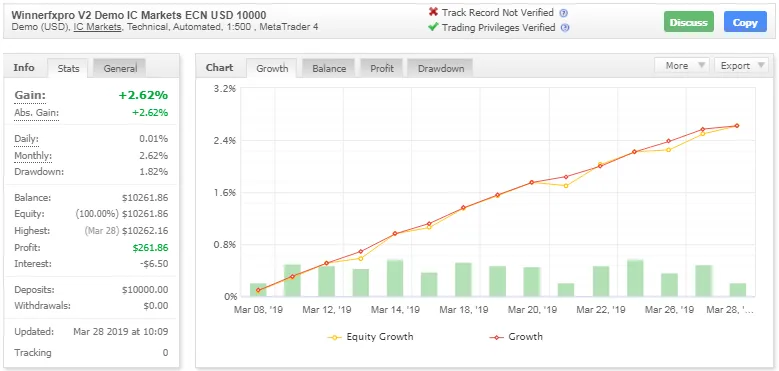This screenshot has width=779, height=371.
Task: Switch to the Balance chart tab
Action: 329,69
